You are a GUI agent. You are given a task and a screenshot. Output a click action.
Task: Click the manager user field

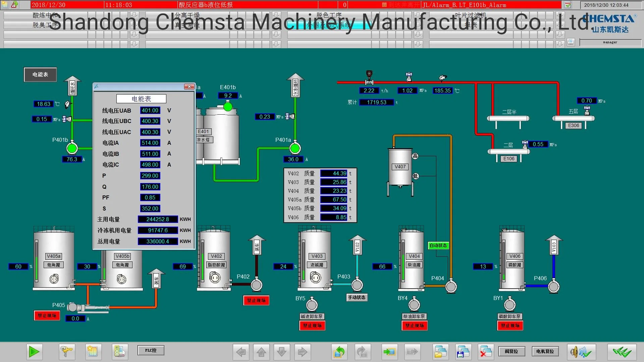[x=610, y=42]
